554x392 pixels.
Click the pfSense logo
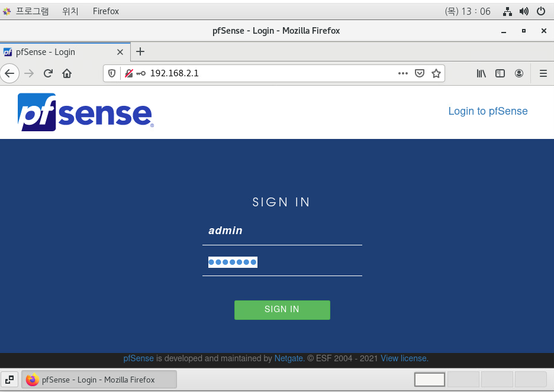coord(85,112)
